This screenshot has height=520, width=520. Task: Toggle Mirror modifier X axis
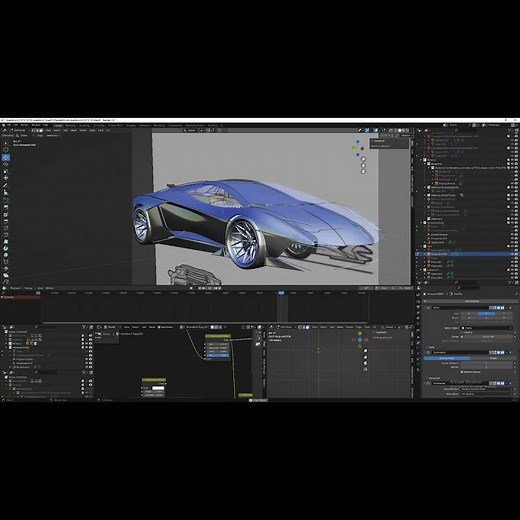click(x=469, y=314)
